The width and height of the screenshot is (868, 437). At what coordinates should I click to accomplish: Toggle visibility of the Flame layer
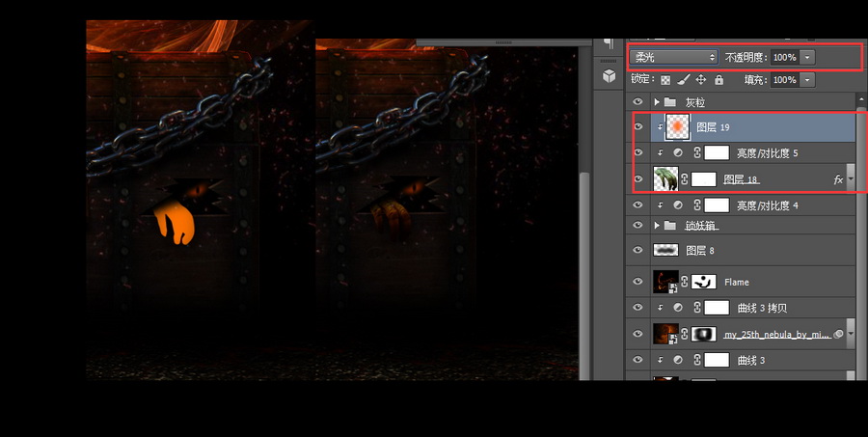tap(637, 282)
